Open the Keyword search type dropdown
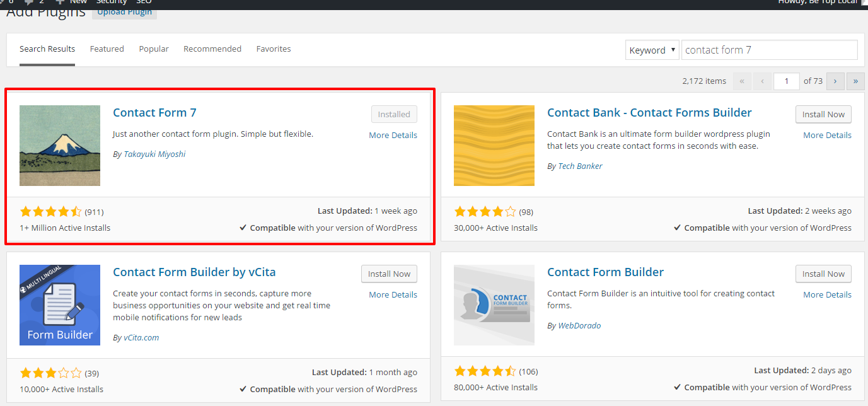The height and width of the screenshot is (406, 868). tap(652, 50)
